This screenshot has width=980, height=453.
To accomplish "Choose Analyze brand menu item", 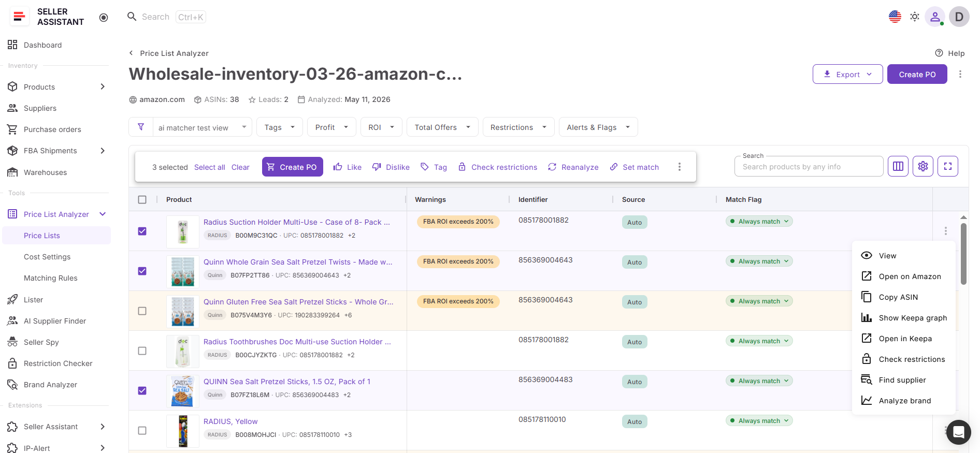I will point(904,401).
